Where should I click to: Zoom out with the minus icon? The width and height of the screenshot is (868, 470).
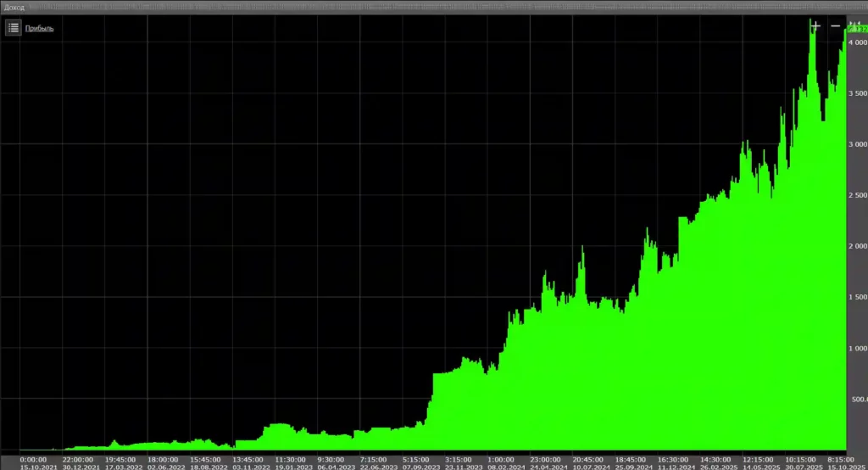(835, 26)
